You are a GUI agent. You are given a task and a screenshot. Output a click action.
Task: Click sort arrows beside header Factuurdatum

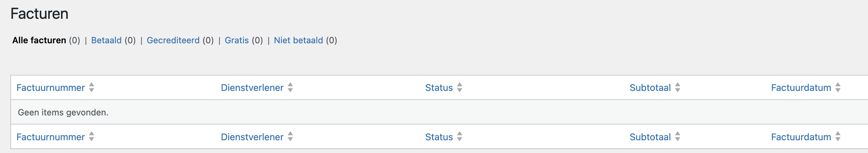point(838,88)
